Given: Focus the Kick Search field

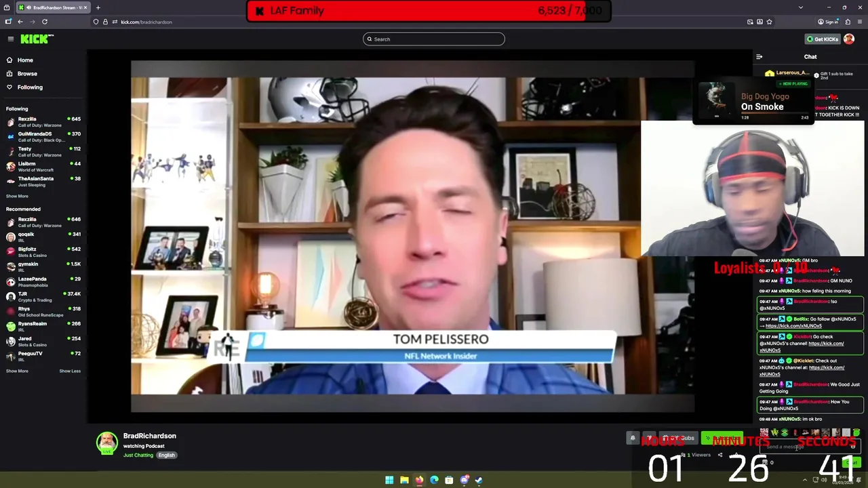Looking at the screenshot, I should (434, 39).
